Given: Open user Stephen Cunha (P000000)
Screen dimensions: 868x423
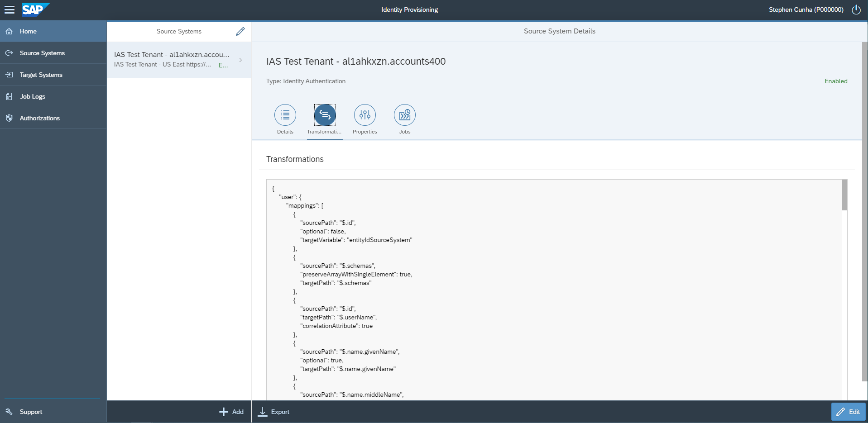Looking at the screenshot, I should (806, 10).
